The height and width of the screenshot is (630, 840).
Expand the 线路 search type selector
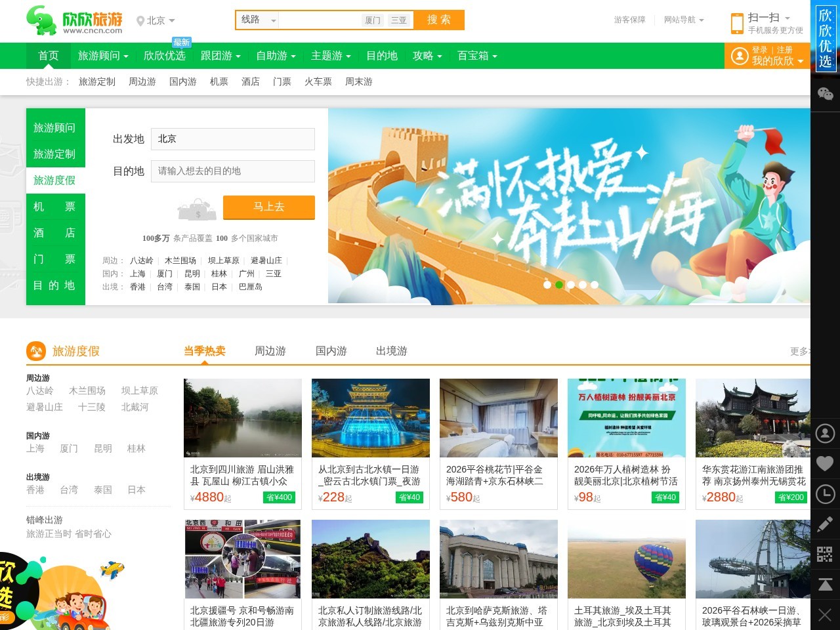[256, 20]
